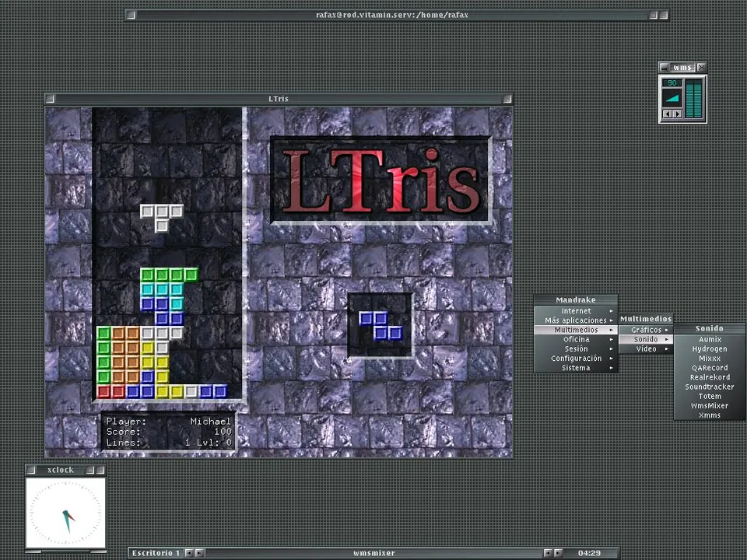
Task: Click the left arrow in wms mixer
Action: pos(668,114)
